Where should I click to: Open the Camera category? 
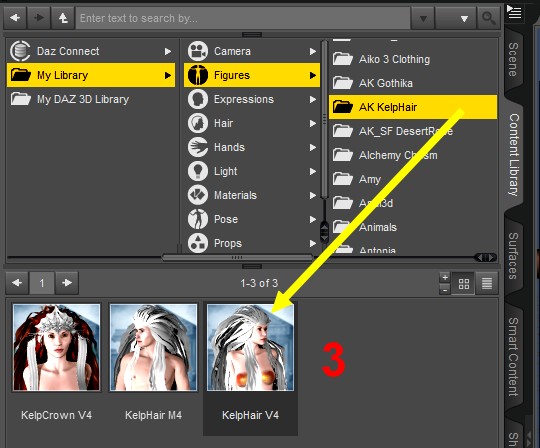(252, 51)
